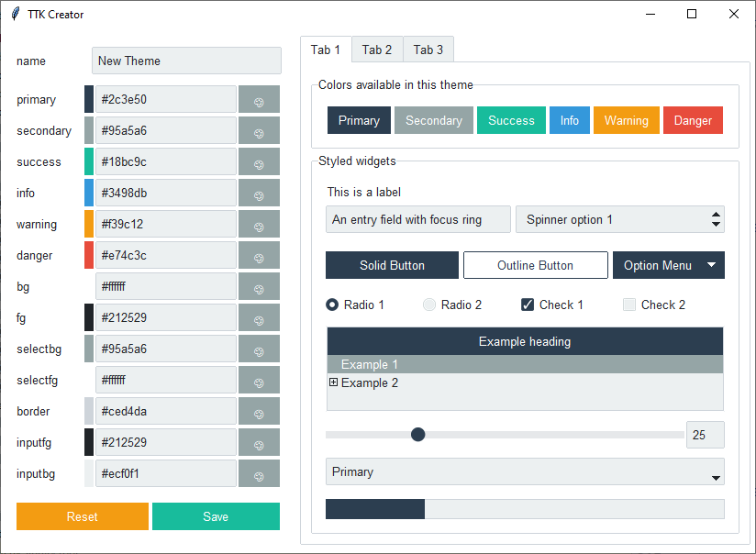This screenshot has width=756, height=554.
Task: Open color picker for success color
Action: (x=259, y=161)
